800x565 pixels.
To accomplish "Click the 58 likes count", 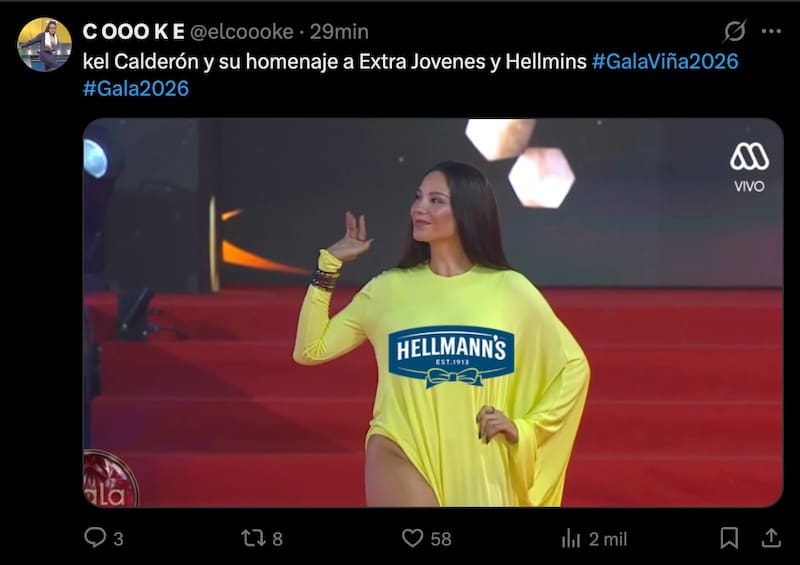I will (441, 539).
